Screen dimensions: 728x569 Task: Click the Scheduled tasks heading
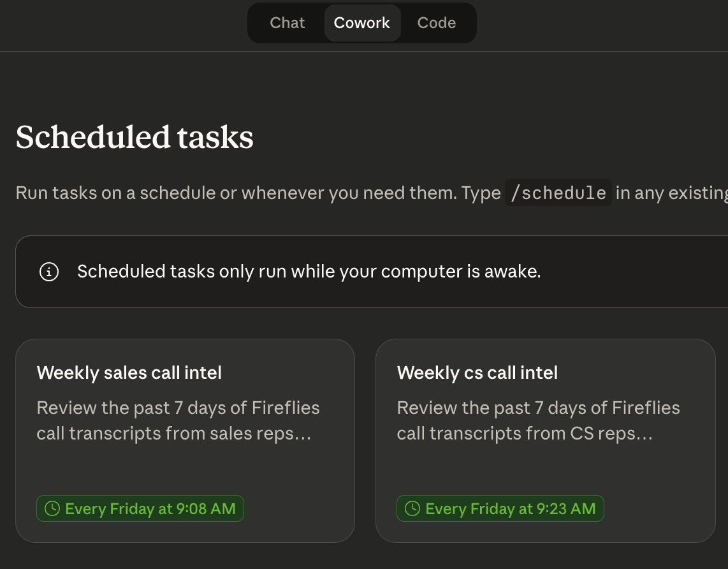pyautogui.click(x=135, y=137)
